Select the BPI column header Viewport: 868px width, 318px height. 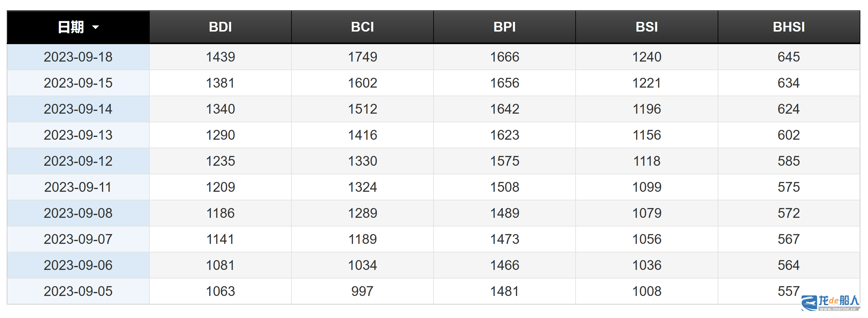coord(505,27)
